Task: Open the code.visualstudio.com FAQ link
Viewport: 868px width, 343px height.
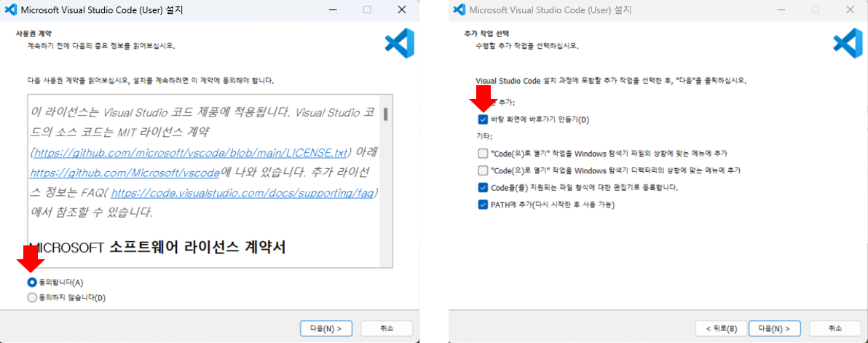Action: coord(244,192)
